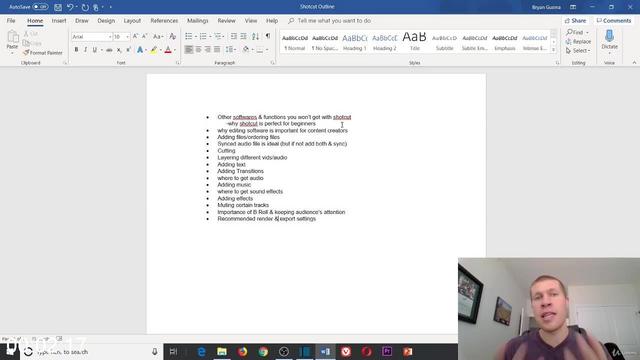Switch to the Layout tab
Screen dimensions: 640x360
(132, 21)
